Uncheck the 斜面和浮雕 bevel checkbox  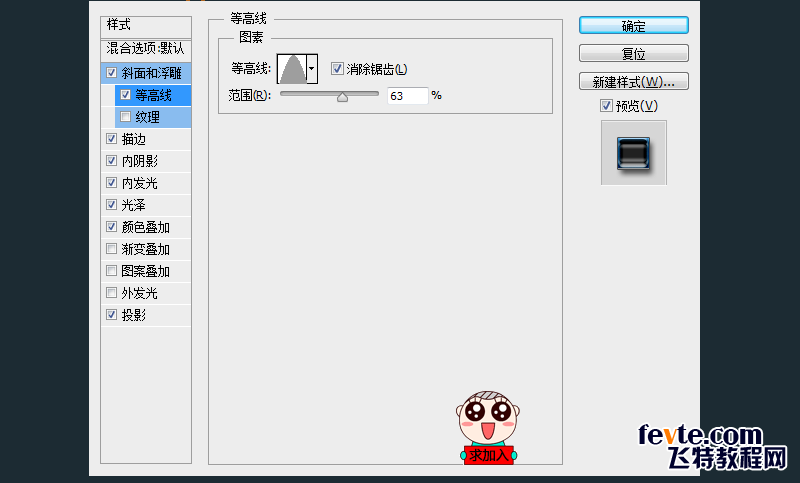110,73
